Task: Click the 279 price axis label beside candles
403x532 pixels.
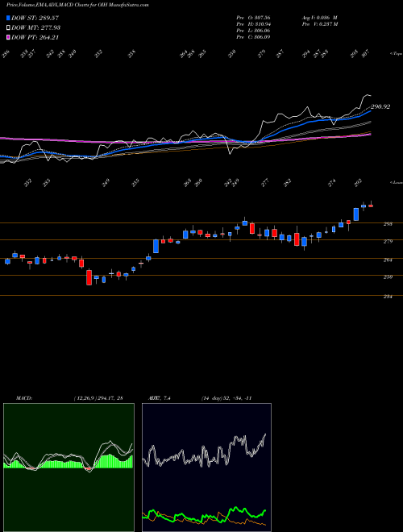Action: coord(388,242)
